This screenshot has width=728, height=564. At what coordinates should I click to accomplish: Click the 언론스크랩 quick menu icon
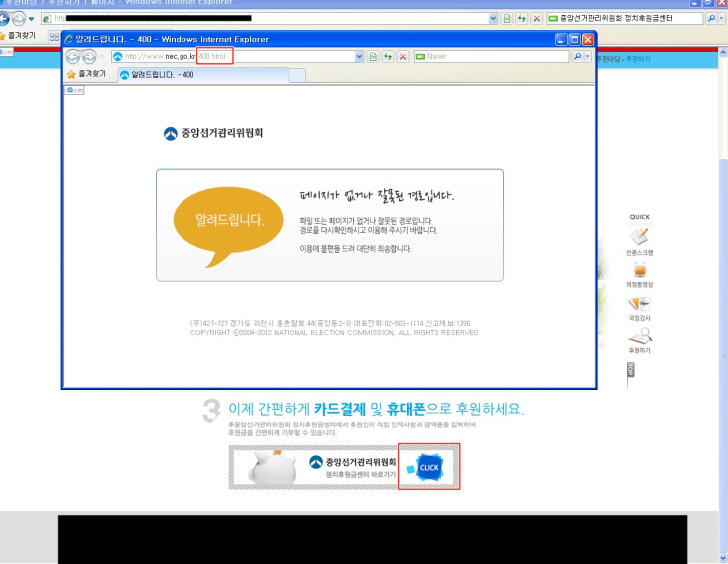pyautogui.click(x=639, y=237)
